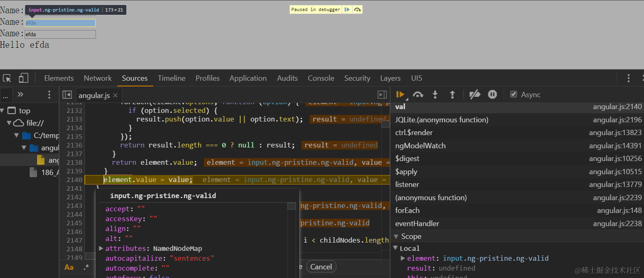Select $apply call stack frame
Screen dimensions: 644x278
[517, 172]
